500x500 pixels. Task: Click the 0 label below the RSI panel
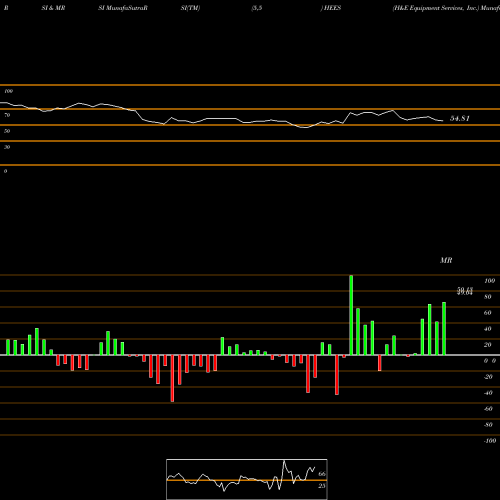click(x=5, y=171)
